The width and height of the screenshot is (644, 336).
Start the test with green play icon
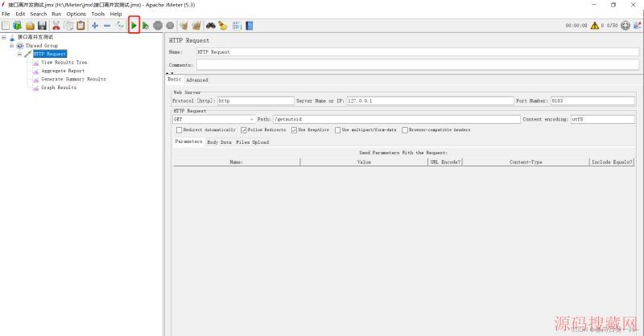(134, 26)
